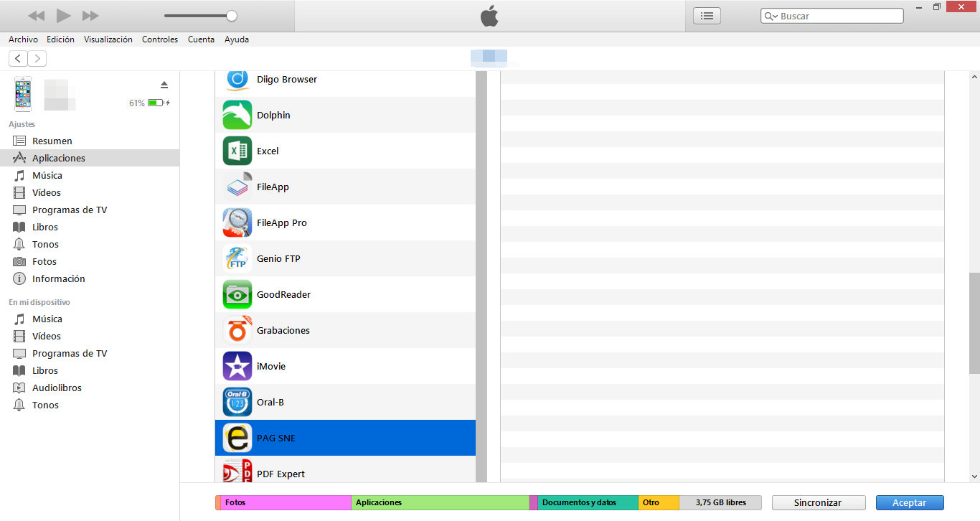Open Tonos under En mi dispositivo
The height and width of the screenshot is (521, 980).
pos(90,405)
